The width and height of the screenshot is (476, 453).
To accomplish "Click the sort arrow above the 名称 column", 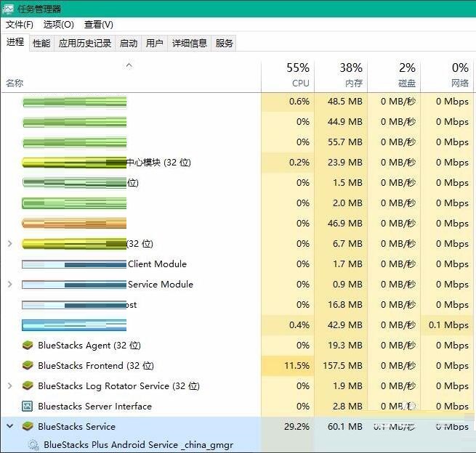I will (x=129, y=65).
